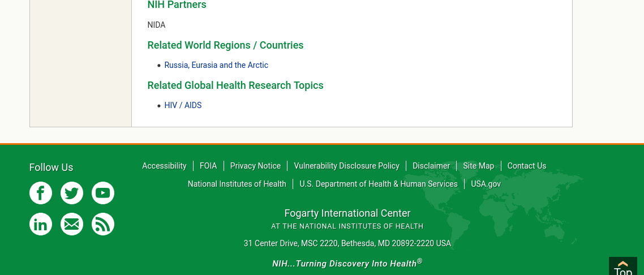Open the Twitter follow icon
Screen dimensions: 644x275
(x=72, y=193)
